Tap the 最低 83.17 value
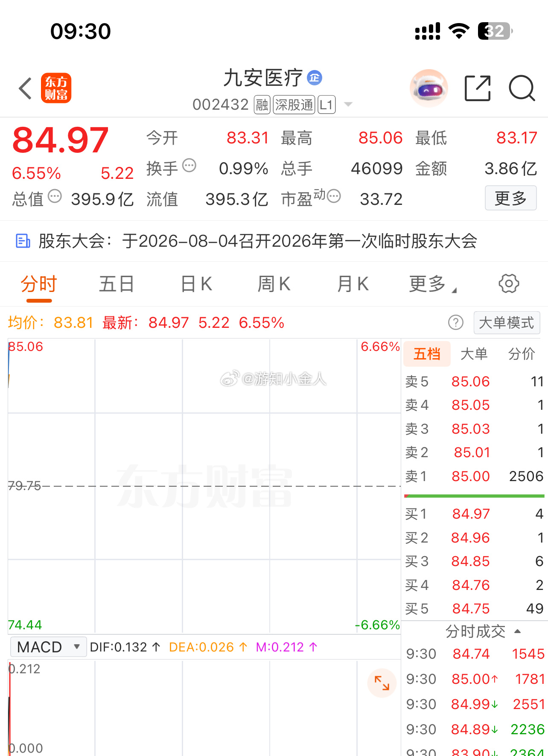The image size is (548, 756). click(516, 138)
